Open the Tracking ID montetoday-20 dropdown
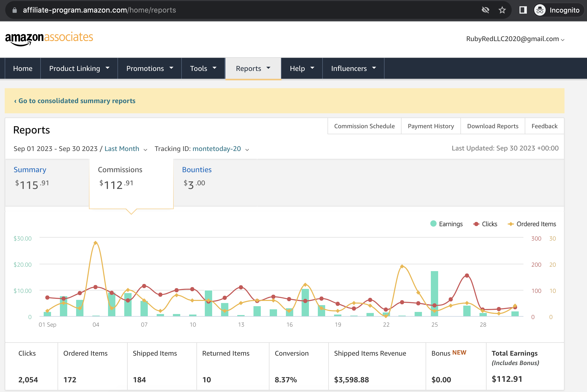Screen dimensions: 587x392 [221, 149]
